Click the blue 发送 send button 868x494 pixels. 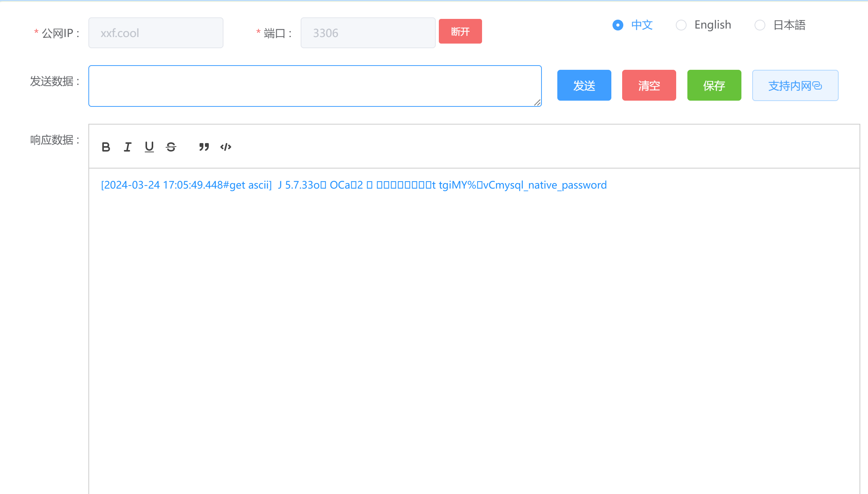(x=584, y=85)
